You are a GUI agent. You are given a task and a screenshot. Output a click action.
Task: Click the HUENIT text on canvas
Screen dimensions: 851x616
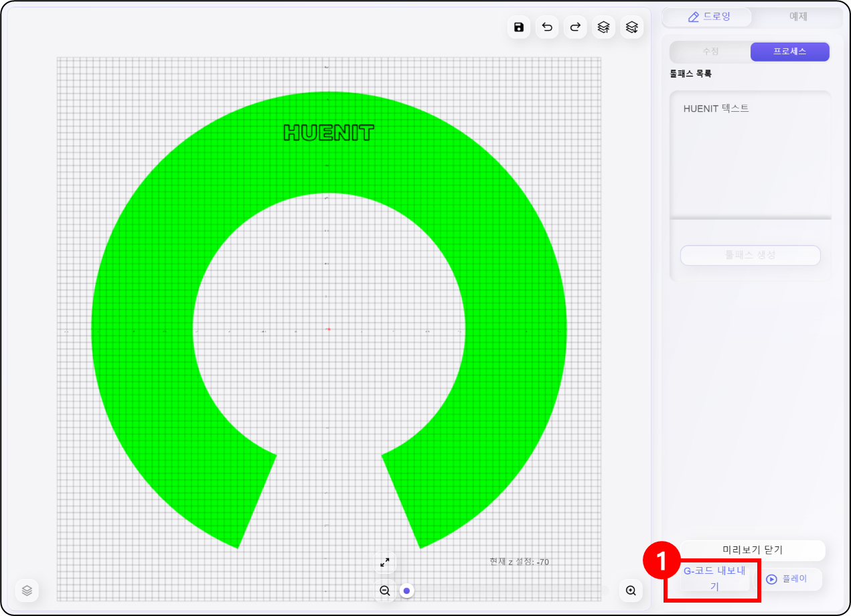click(x=329, y=133)
